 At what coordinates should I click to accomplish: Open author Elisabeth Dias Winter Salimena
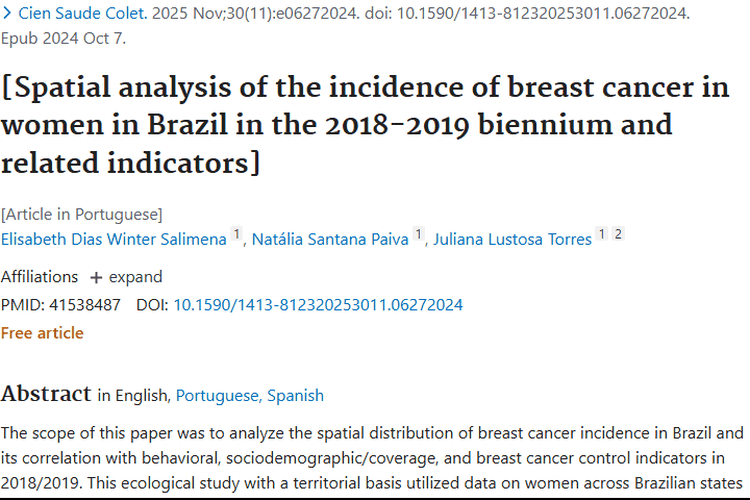tap(114, 240)
